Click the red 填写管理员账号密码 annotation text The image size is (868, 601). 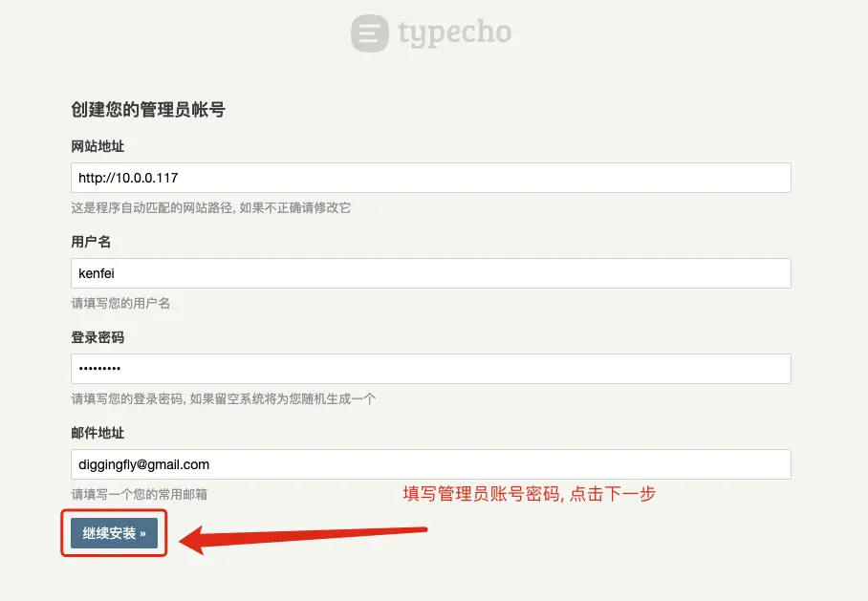pos(530,493)
